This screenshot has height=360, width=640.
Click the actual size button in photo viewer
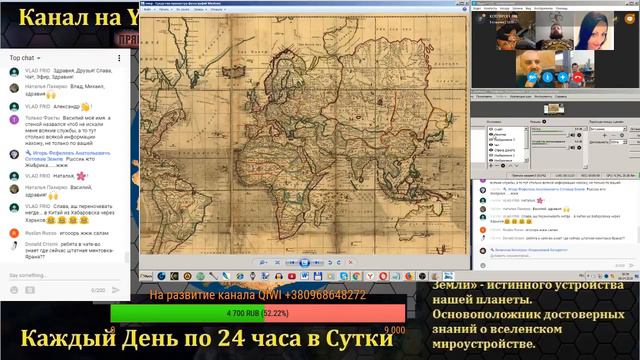coord(277,262)
